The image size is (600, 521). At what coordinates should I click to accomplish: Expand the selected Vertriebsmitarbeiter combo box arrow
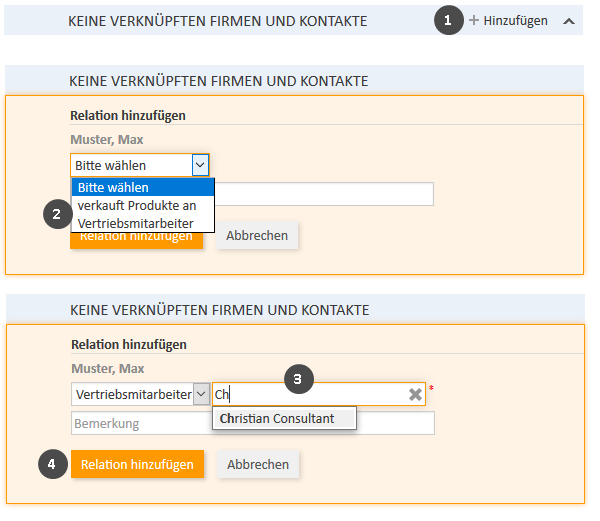[x=201, y=395]
